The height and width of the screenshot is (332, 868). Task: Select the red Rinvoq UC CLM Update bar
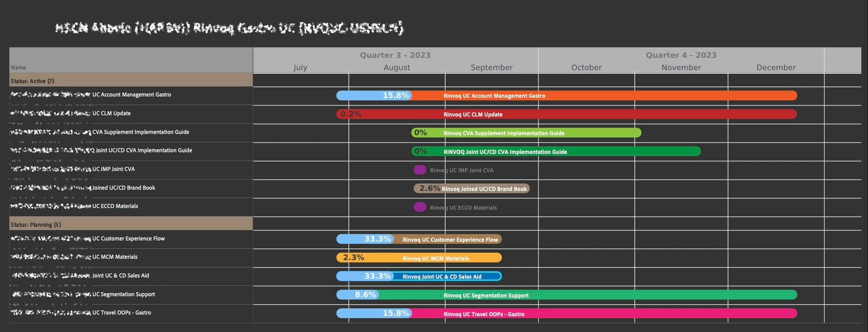tap(566, 114)
